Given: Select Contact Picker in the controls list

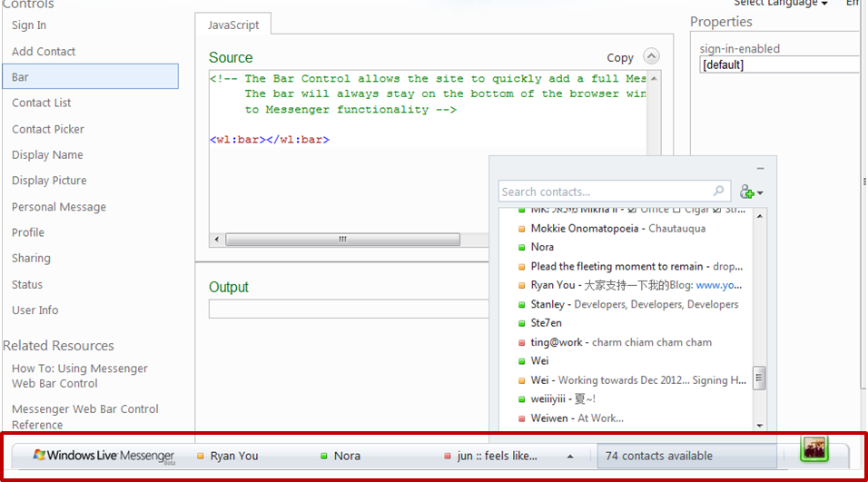Looking at the screenshot, I should pos(48,129).
